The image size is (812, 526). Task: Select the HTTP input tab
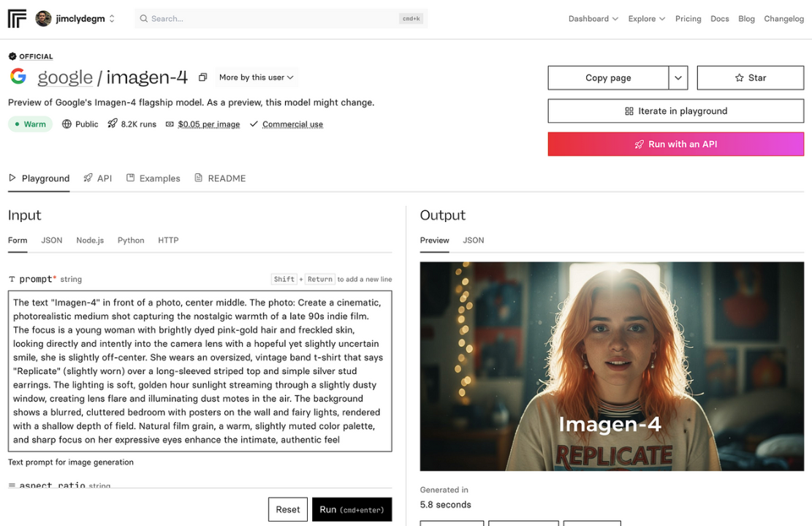tap(168, 240)
